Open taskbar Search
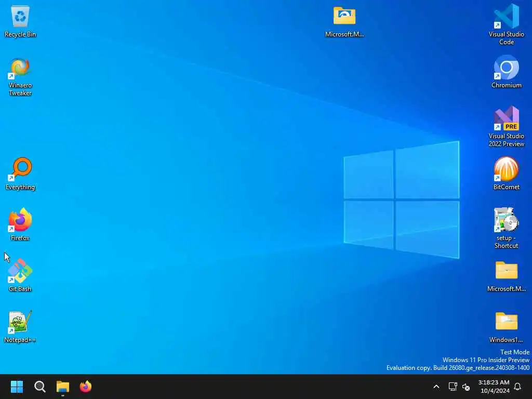This screenshot has width=532, height=399. (x=39, y=387)
